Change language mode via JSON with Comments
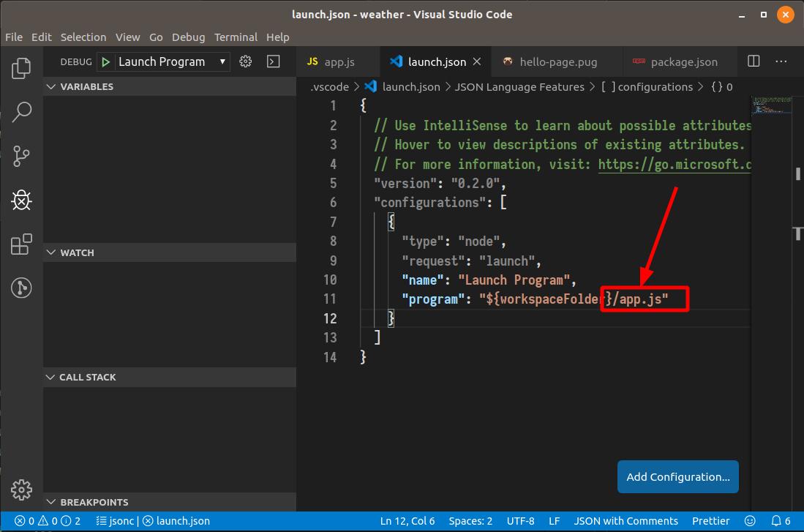Image resolution: width=804 pixels, height=532 pixels. pos(625,520)
